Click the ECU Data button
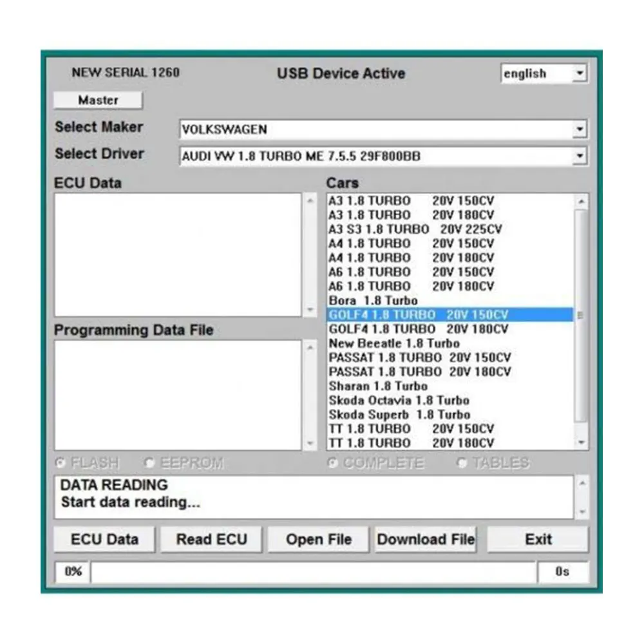Image resolution: width=644 pixels, height=644 pixels. 104,539
